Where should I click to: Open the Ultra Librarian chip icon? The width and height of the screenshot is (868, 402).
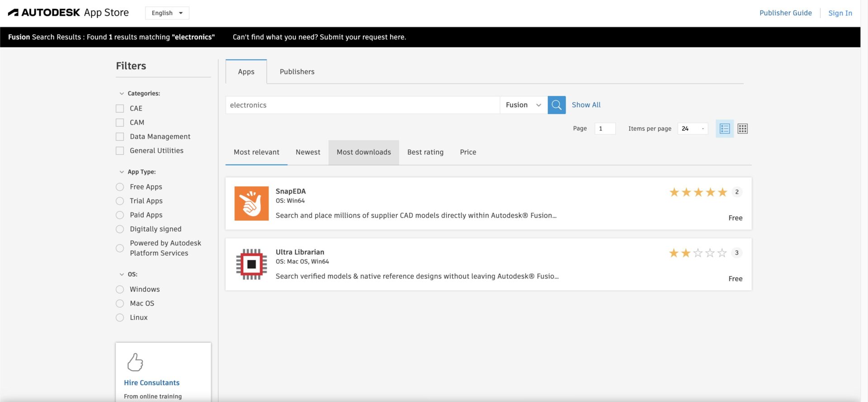[251, 264]
